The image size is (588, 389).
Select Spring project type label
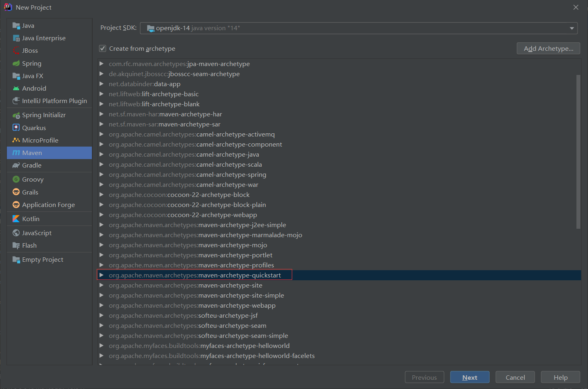tap(32, 64)
